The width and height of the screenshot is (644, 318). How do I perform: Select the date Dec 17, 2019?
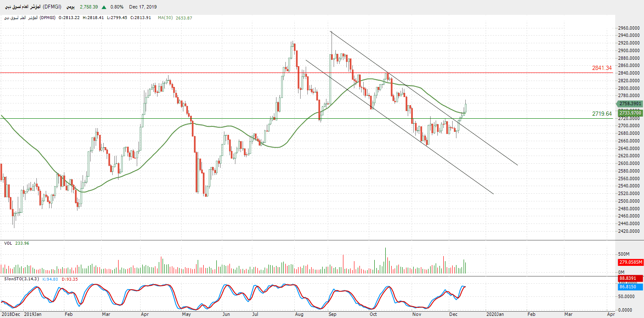coord(143,7)
